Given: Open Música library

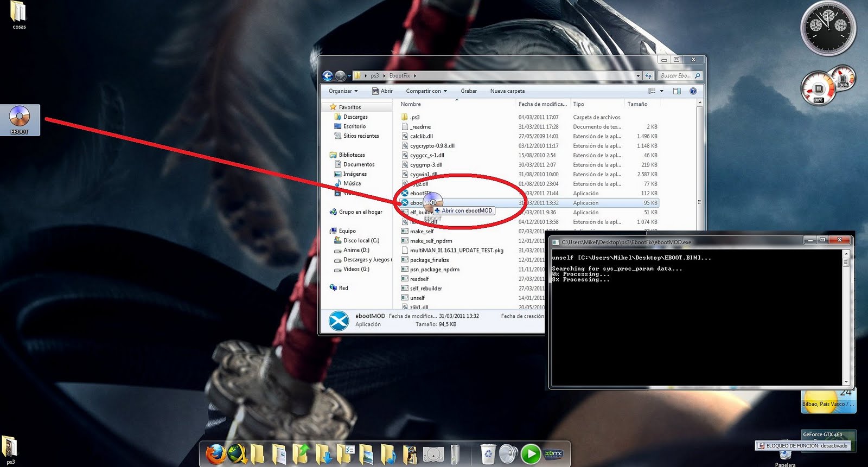Looking at the screenshot, I should (x=352, y=183).
